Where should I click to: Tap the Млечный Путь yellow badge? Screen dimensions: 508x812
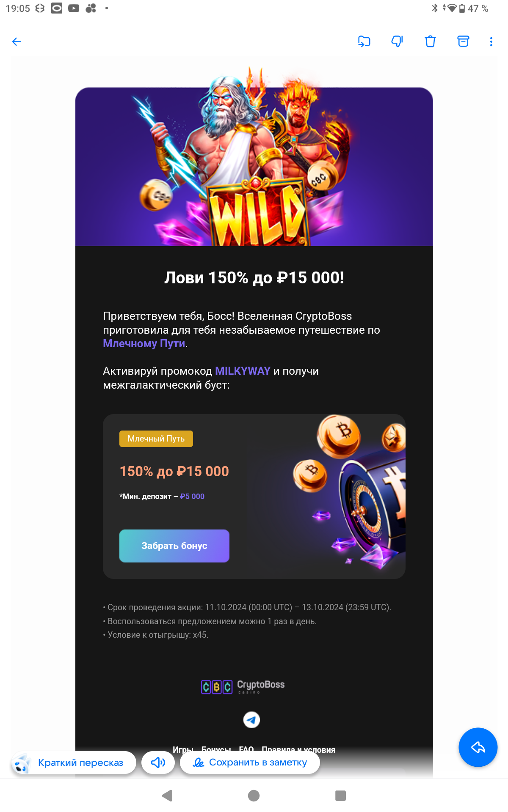tap(156, 439)
